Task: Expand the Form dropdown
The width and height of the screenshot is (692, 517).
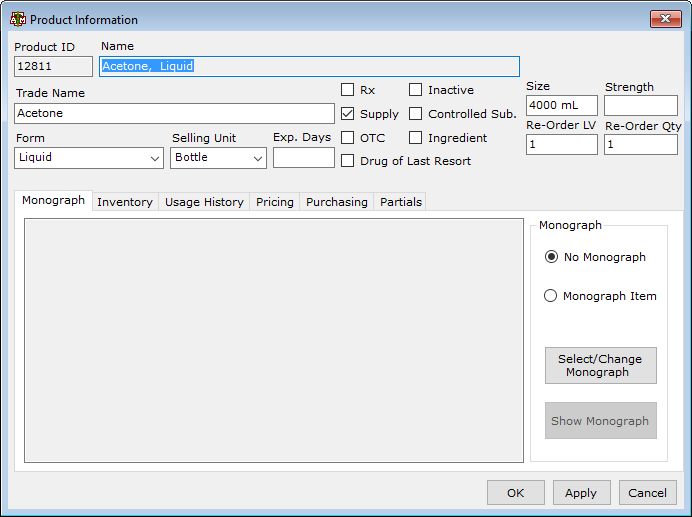Action: pos(89,158)
